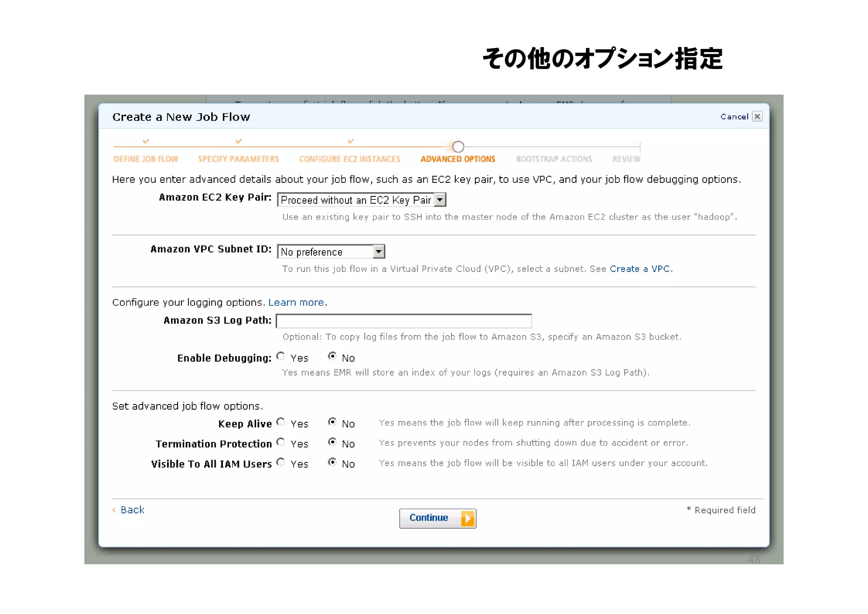
Task: Click the EC2 Key Pair dropdown arrow
Action: 440,200
